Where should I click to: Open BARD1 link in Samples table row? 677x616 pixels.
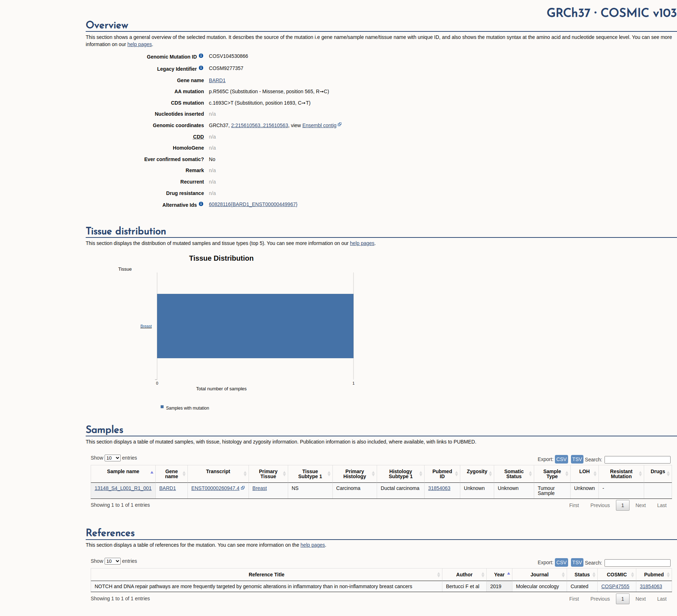pyautogui.click(x=167, y=488)
